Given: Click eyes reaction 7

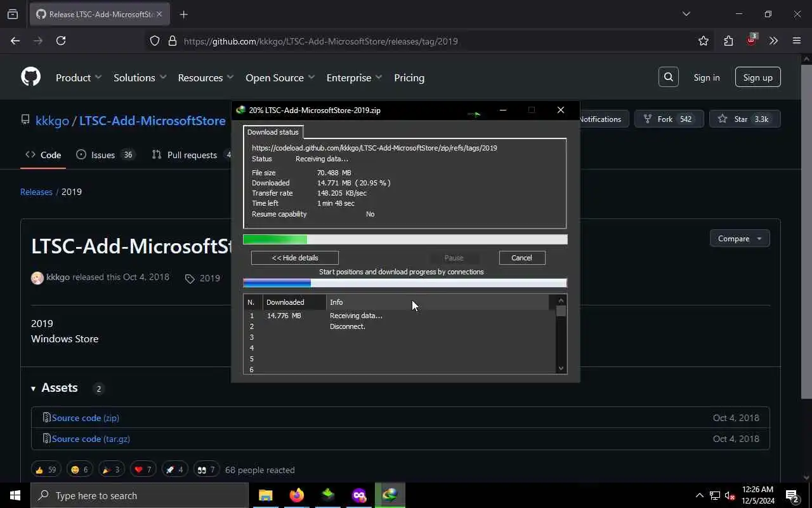Looking at the screenshot, I should [x=206, y=470].
